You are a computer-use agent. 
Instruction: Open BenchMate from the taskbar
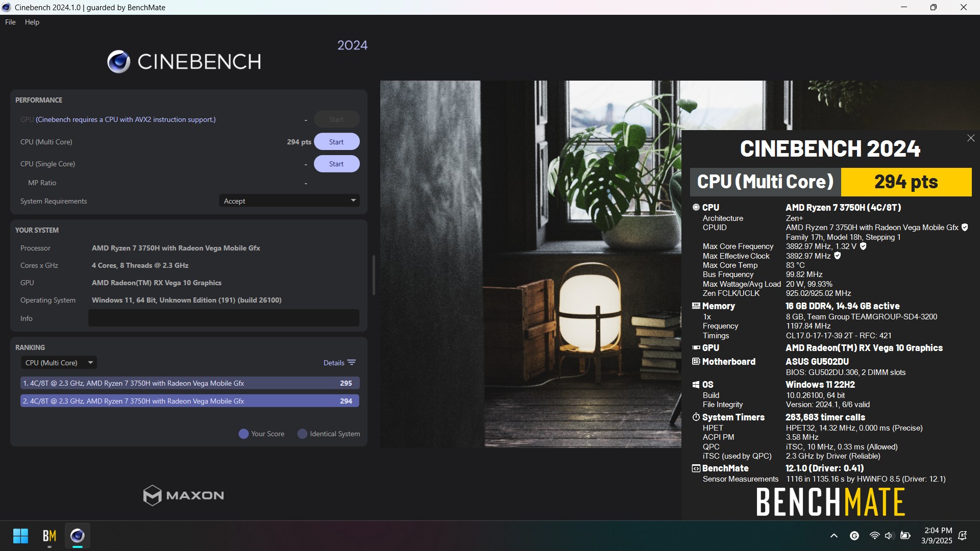click(49, 536)
